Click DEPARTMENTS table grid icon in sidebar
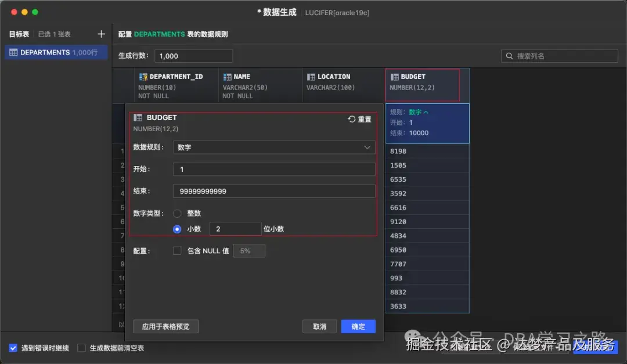 tap(13, 52)
